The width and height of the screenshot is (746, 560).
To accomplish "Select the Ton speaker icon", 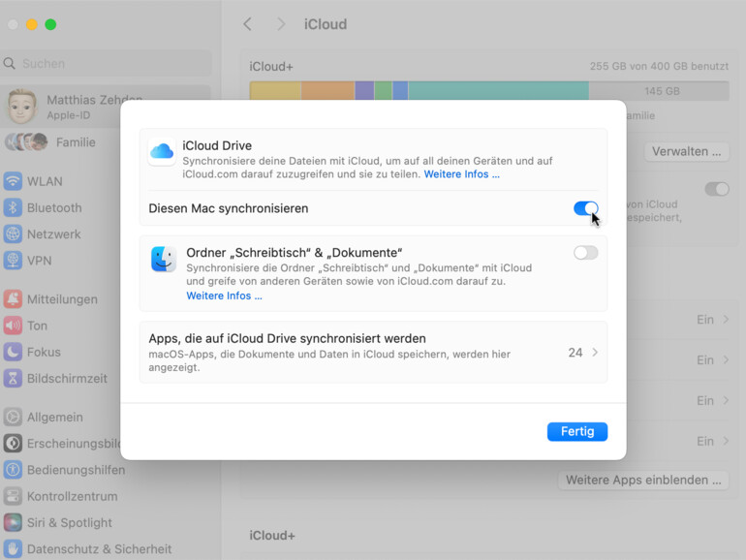I will [x=13, y=326].
